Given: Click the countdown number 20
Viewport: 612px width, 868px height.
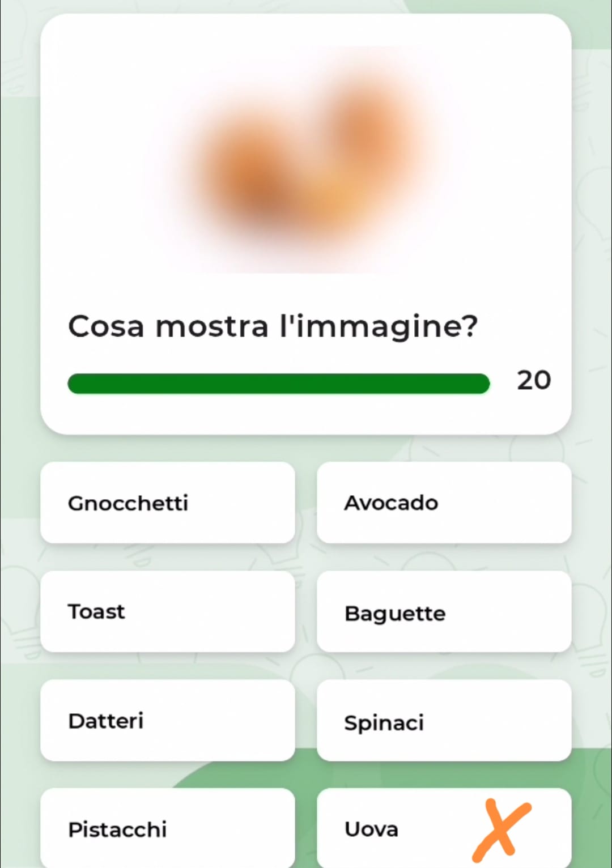Looking at the screenshot, I should coord(533,380).
